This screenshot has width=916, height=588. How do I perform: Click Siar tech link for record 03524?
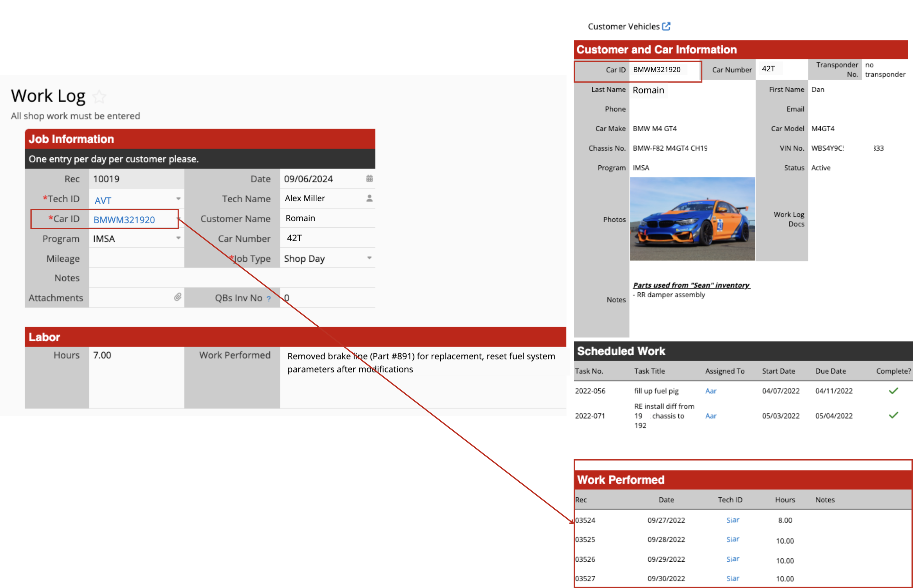pyautogui.click(x=732, y=520)
